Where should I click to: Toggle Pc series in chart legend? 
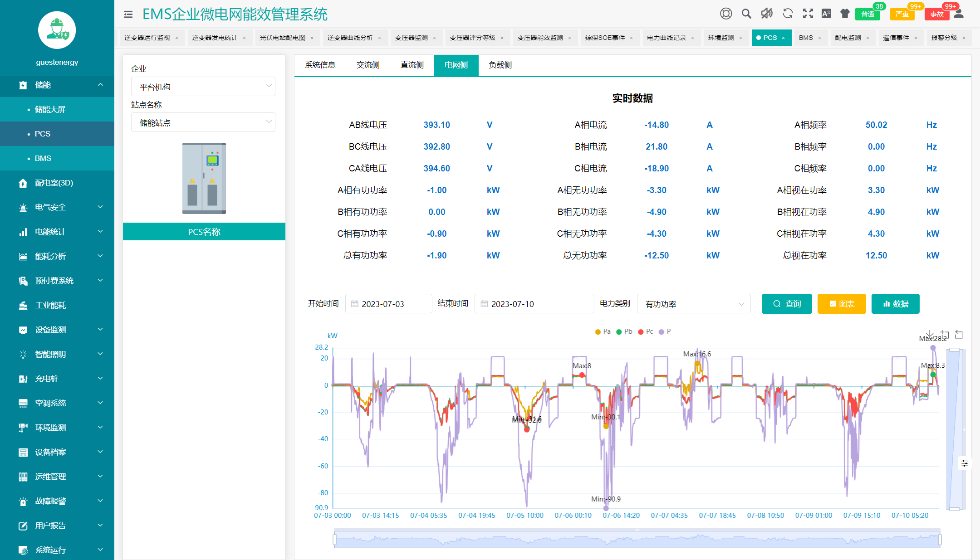tap(646, 331)
